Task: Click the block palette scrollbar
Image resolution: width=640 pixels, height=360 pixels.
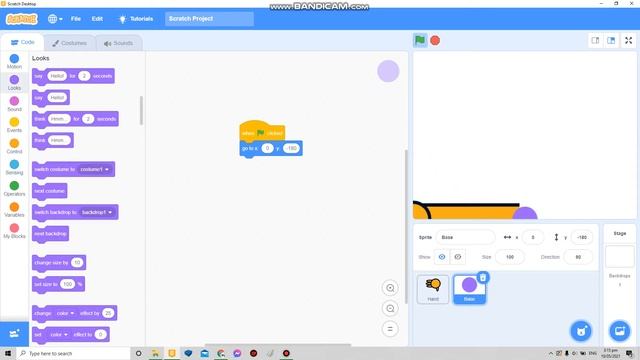Action: [x=141, y=110]
